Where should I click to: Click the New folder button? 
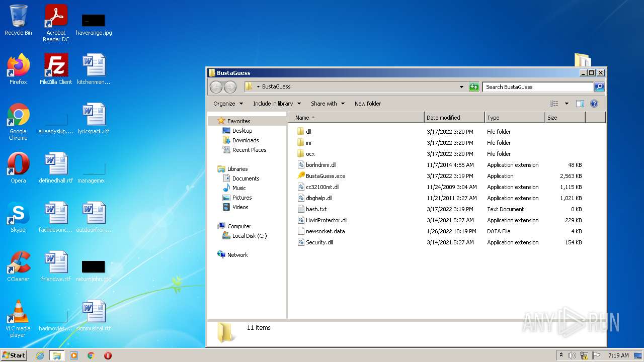(367, 104)
